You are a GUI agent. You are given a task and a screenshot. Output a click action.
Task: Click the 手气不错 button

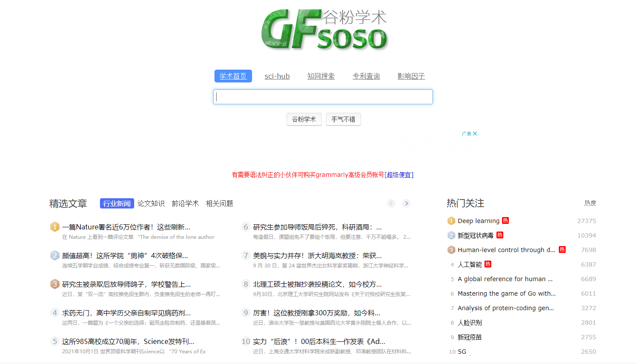pos(343,119)
